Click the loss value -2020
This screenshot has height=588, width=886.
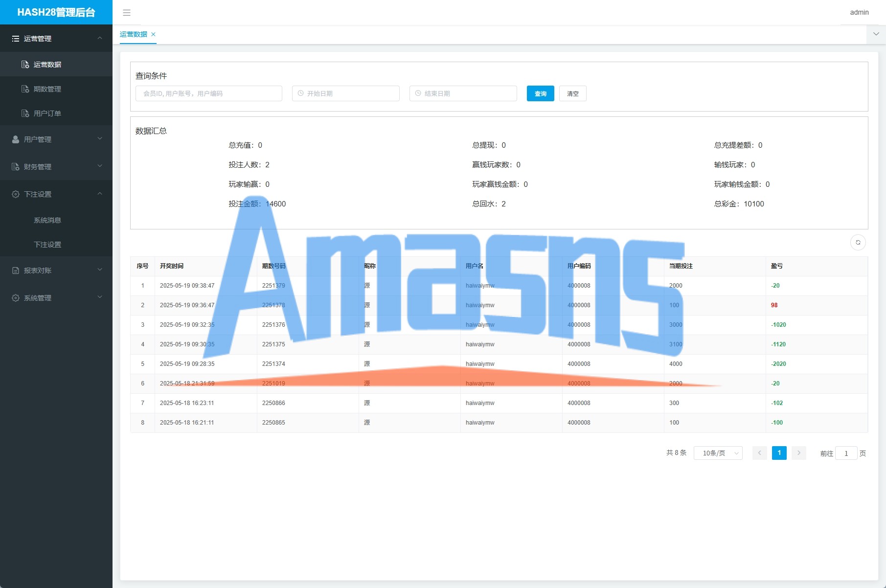779,364
